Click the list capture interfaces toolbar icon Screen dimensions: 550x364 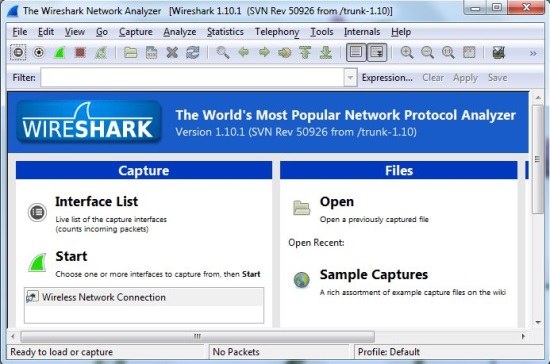coord(18,53)
